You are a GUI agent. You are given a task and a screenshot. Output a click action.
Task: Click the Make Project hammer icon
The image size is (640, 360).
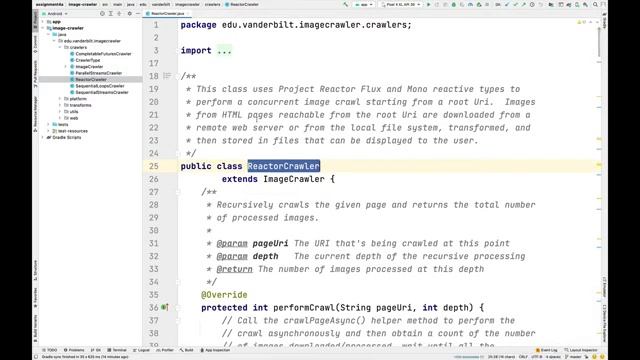tap(345, 4)
